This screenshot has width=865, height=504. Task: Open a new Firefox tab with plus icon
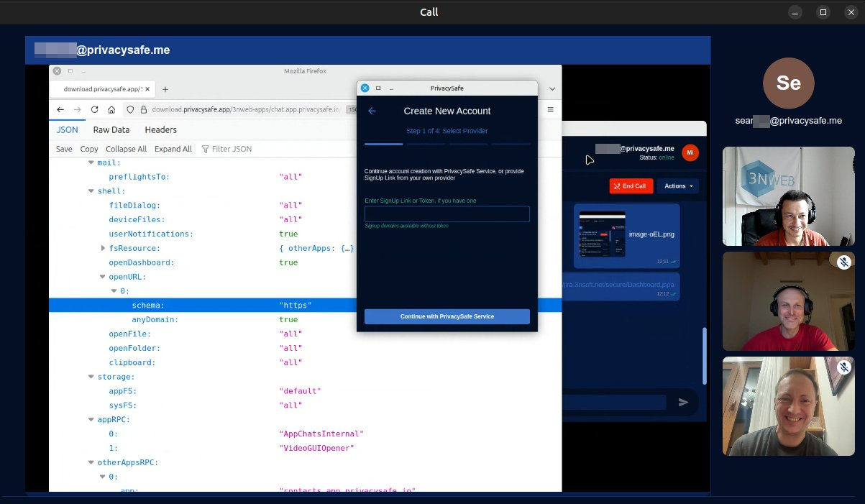pyautogui.click(x=165, y=89)
